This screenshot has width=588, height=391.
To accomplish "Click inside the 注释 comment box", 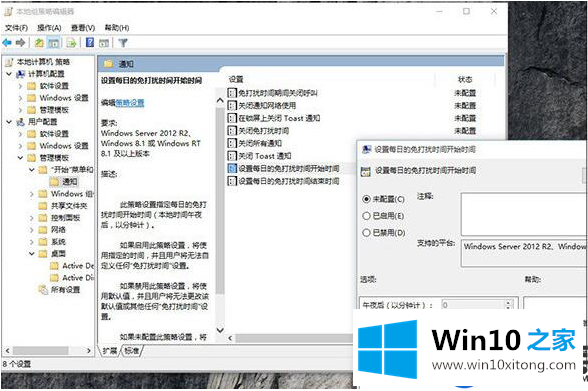I will pos(524,214).
